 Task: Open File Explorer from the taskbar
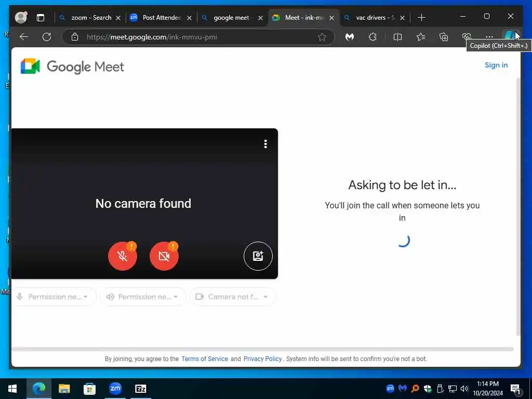point(64,389)
